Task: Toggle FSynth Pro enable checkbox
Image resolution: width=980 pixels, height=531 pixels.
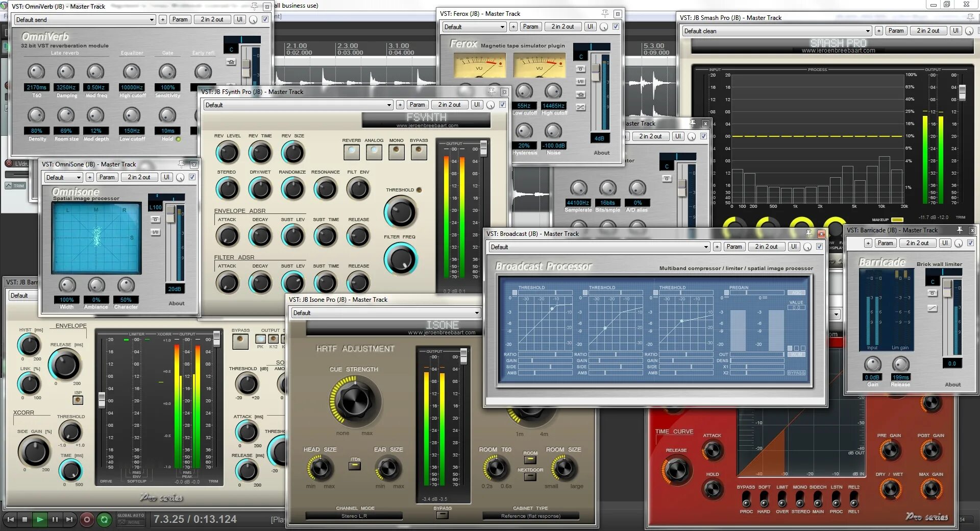Action: tap(502, 105)
